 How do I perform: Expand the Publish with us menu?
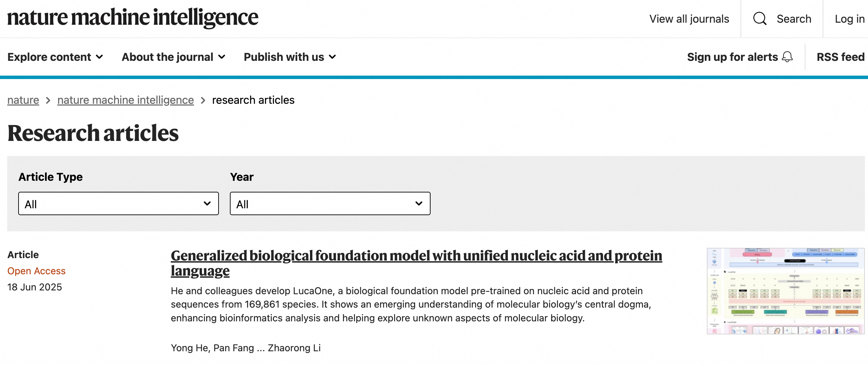click(x=284, y=57)
